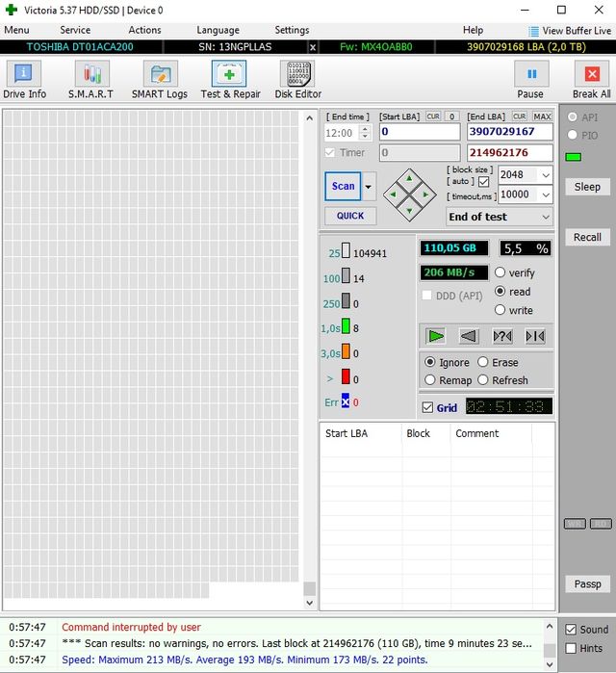This screenshot has height=673, width=616.
Task: Open the Settings menu
Action: coord(292,30)
